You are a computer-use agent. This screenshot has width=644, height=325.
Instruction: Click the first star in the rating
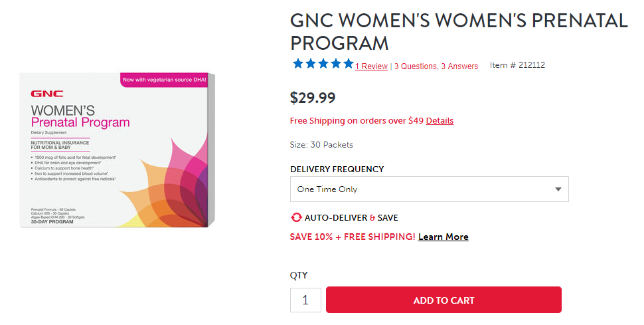(x=297, y=64)
